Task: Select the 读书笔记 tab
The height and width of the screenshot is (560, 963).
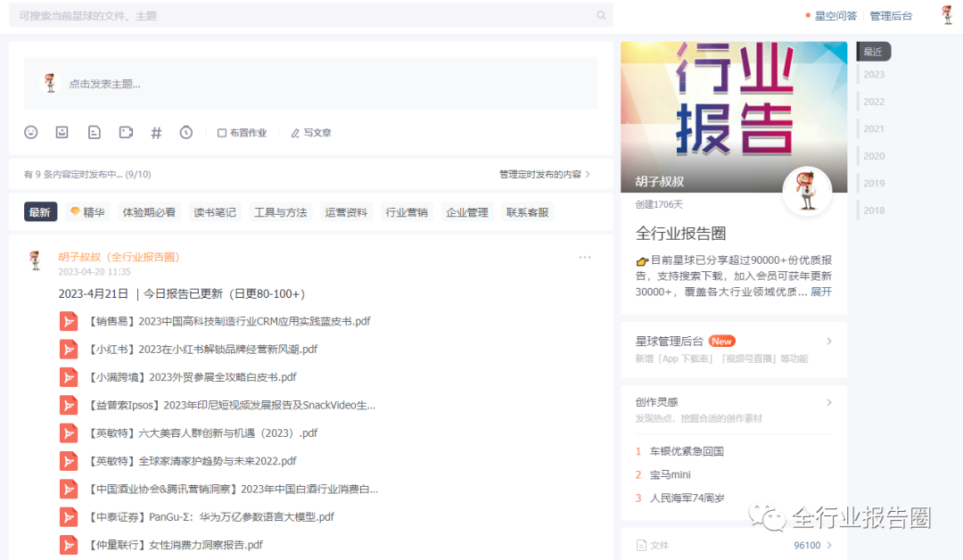Action: tap(214, 212)
